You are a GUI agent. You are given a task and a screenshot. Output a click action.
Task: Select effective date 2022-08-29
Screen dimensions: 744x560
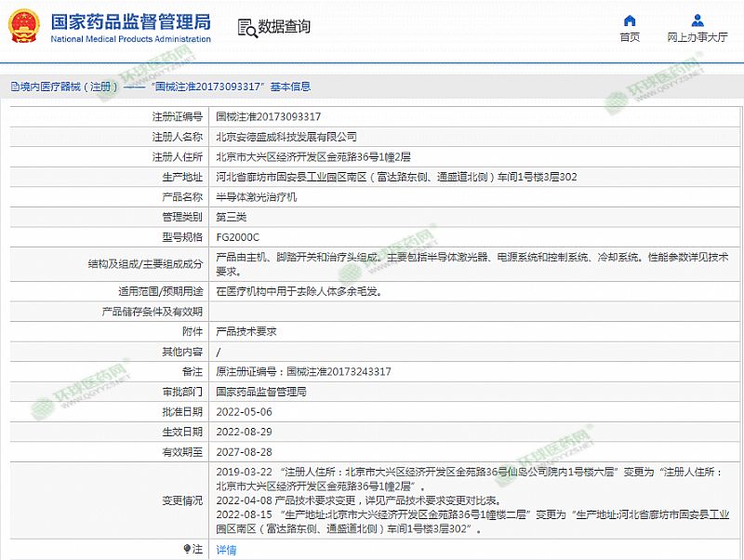pos(245,432)
